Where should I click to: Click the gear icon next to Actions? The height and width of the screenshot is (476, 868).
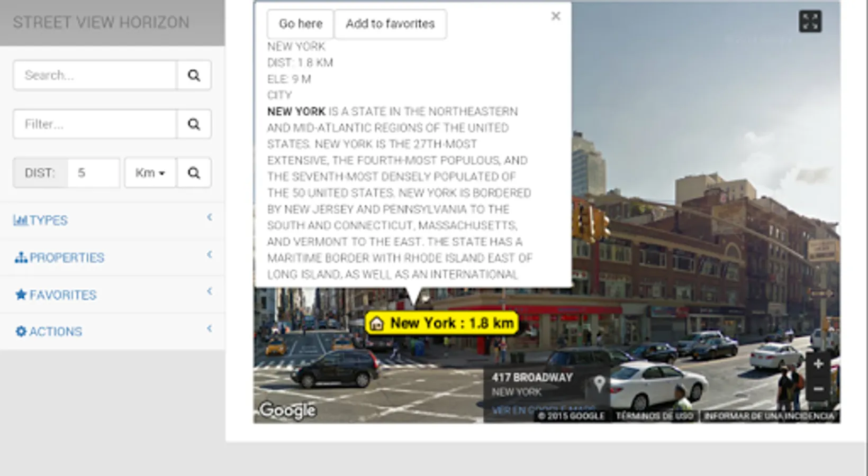[x=21, y=332]
